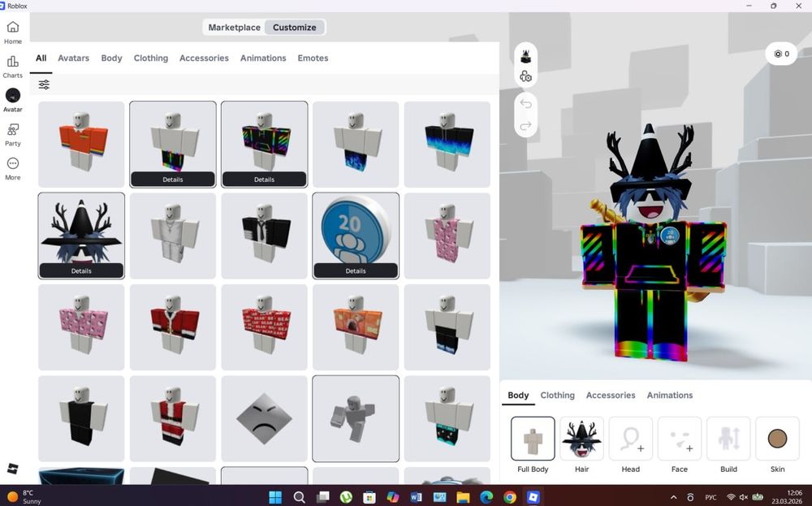Image resolution: width=812 pixels, height=506 pixels.
Task: Select the teal and black shorts item
Action: (x=447, y=418)
